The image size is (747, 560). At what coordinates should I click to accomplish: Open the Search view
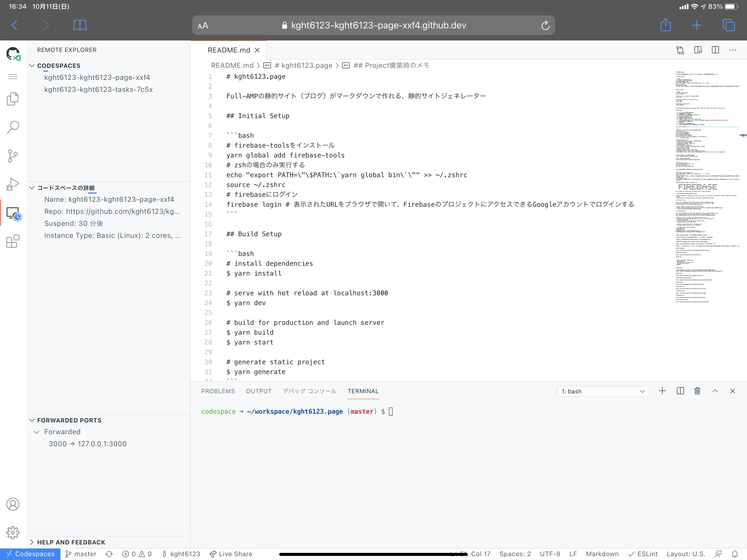pyautogui.click(x=13, y=127)
